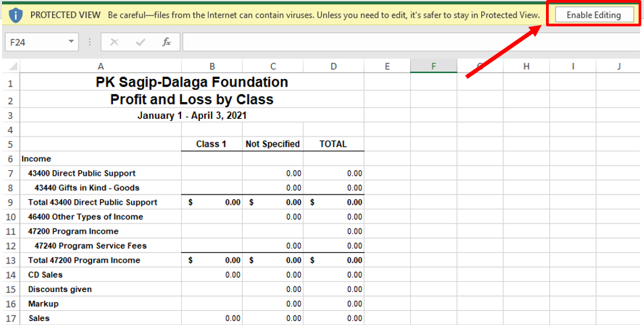Image resolution: width=644 pixels, height=325 pixels.
Task: Click the Markup TOTAL value 0.00
Action: pos(334,303)
